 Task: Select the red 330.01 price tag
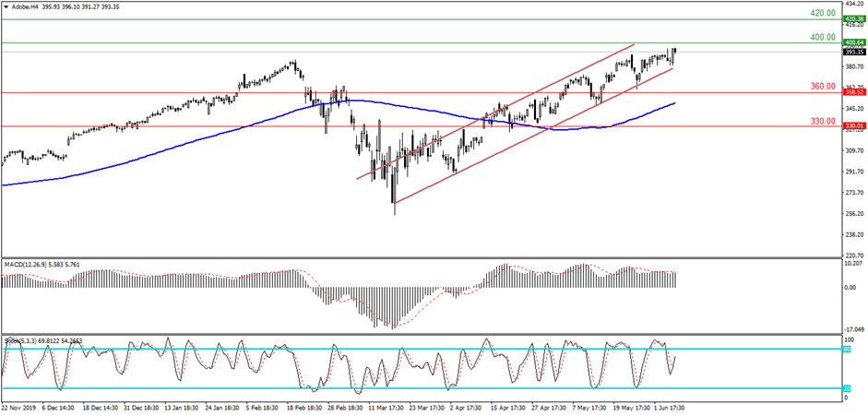854,125
